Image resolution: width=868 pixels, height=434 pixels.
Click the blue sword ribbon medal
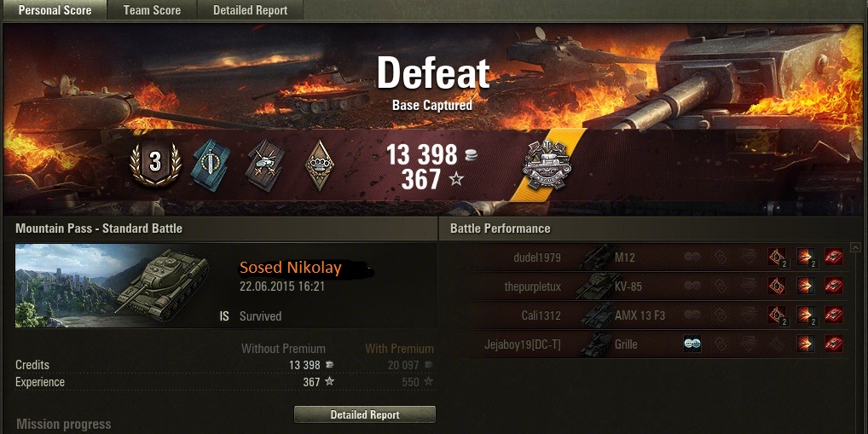pyautogui.click(x=211, y=165)
